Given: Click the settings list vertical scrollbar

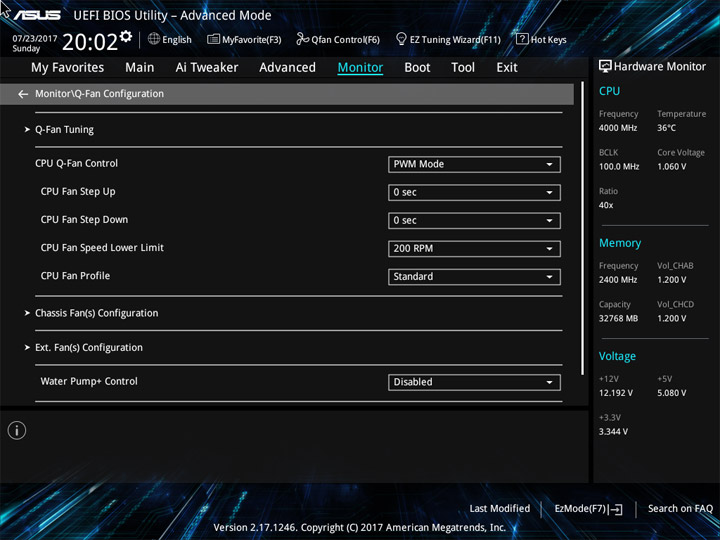Looking at the screenshot, I should (x=583, y=228).
